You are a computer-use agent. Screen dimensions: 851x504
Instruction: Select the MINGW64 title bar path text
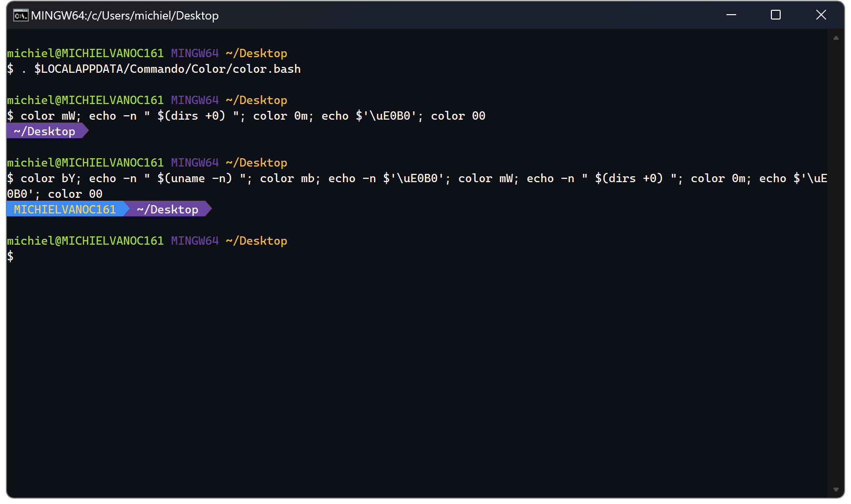[x=125, y=15]
